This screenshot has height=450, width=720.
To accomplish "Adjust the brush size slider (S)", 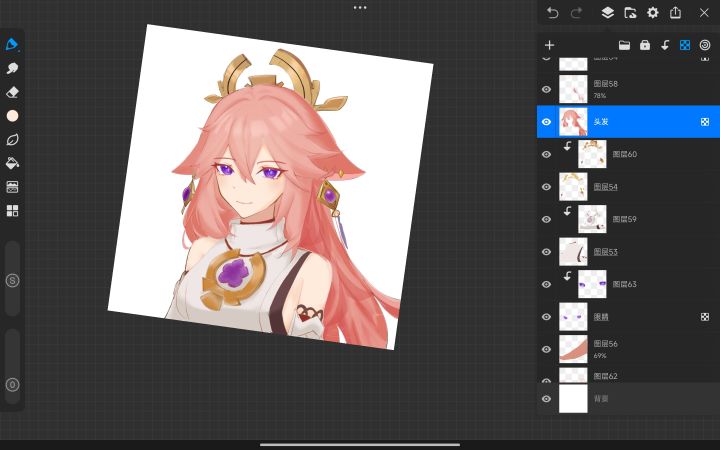I will click(x=12, y=280).
